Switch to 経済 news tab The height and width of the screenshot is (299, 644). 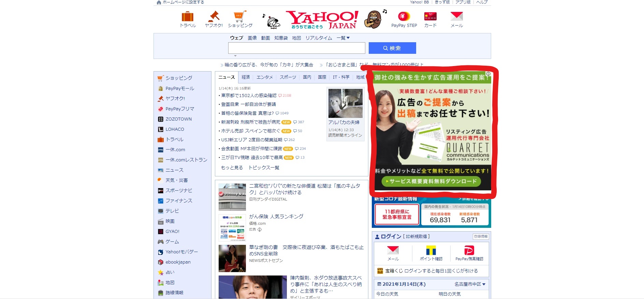pyautogui.click(x=246, y=77)
